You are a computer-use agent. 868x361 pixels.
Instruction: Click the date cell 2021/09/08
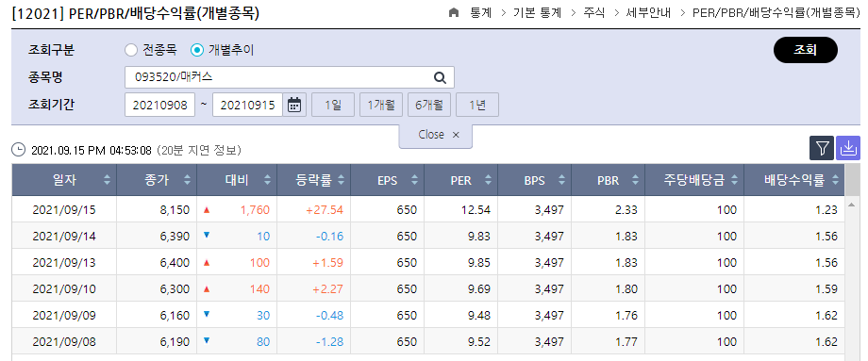click(64, 342)
